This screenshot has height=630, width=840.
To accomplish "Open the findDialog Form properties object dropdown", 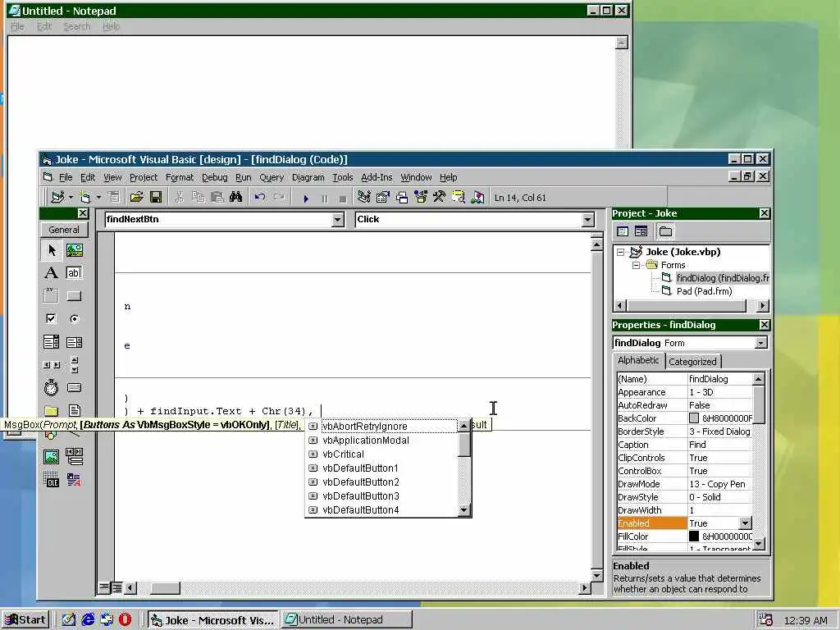I will point(760,343).
